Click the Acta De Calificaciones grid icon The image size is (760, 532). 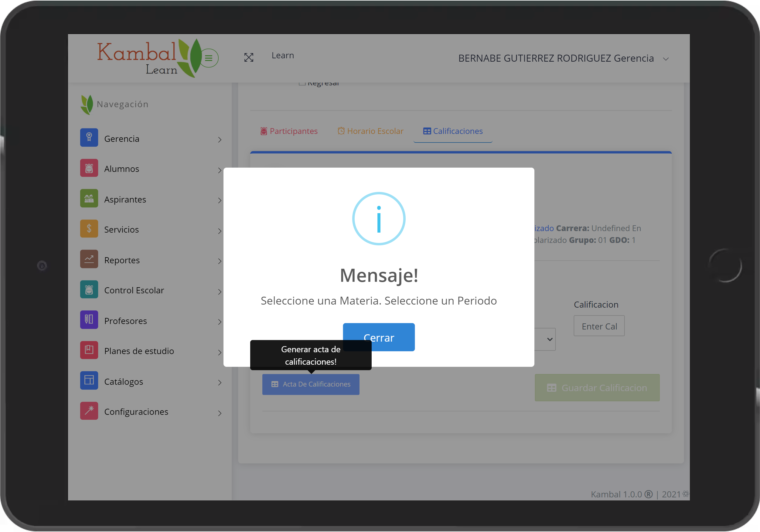point(274,384)
